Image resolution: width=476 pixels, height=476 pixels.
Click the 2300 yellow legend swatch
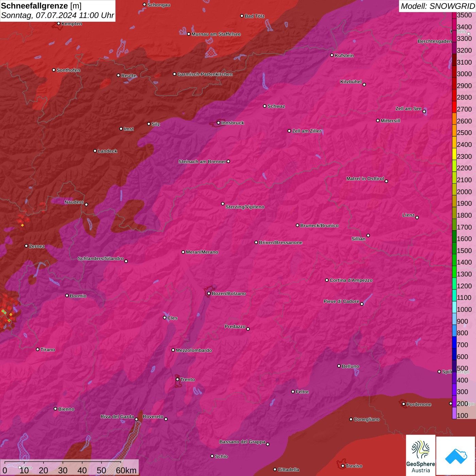pyautogui.click(x=454, y=154)
